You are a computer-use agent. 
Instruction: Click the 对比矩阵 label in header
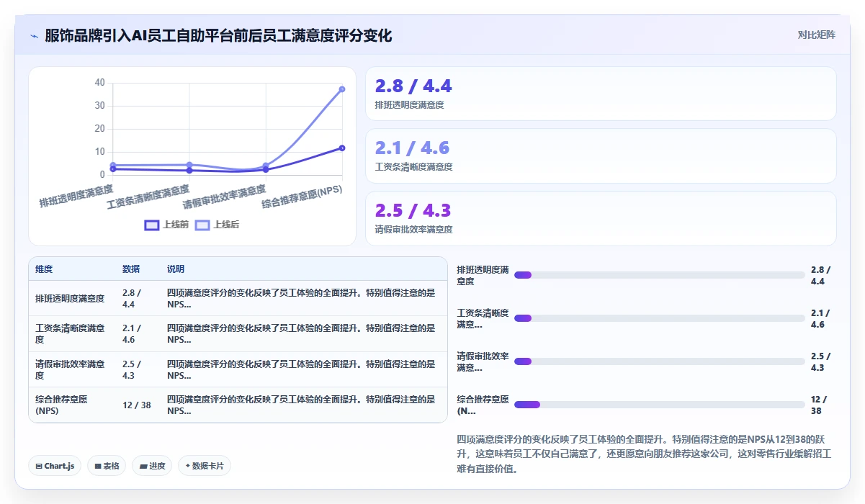click(816, 35)
